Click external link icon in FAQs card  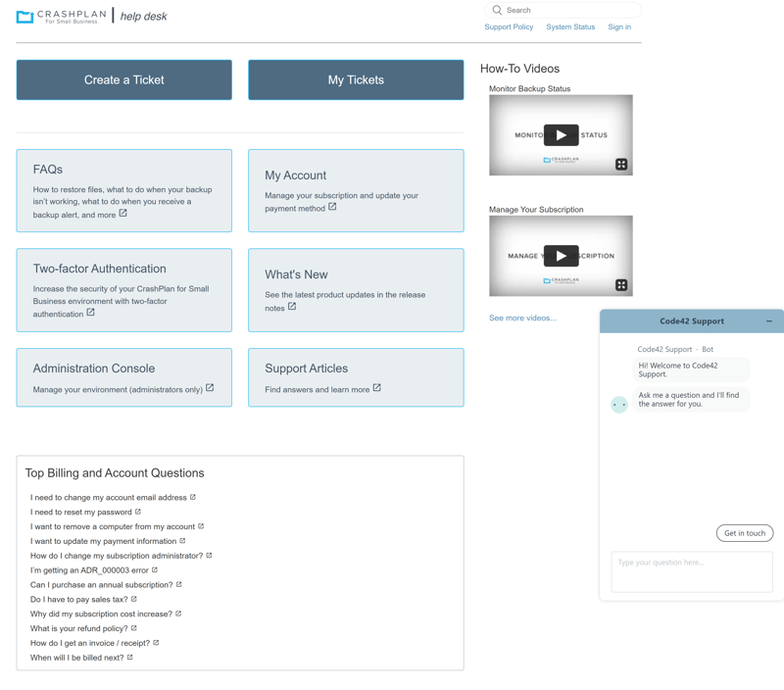click(x=123, y=213)
